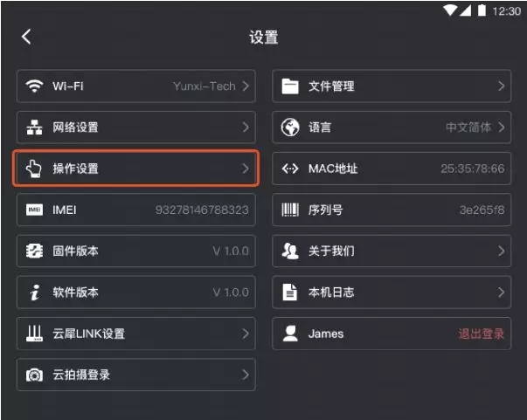This screenshot has width=527, height=420.
Task: Select the IMEI number row
Action: click(x=136, y=210)
